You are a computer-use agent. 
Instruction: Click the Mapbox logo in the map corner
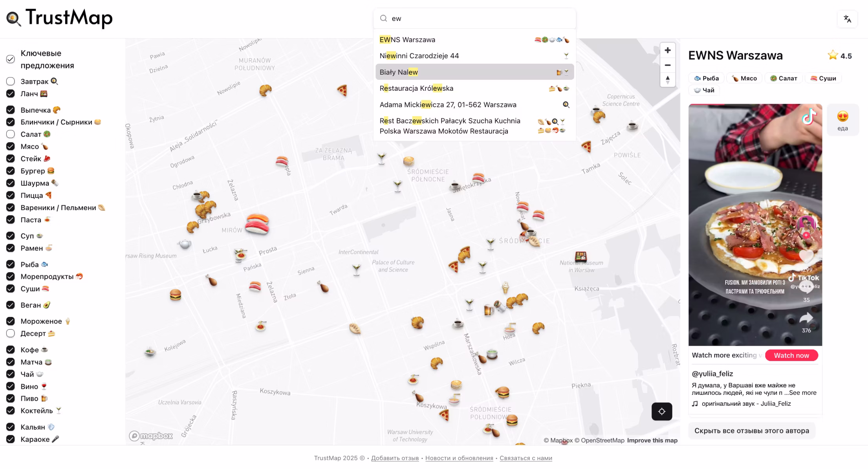pos(150,436)
